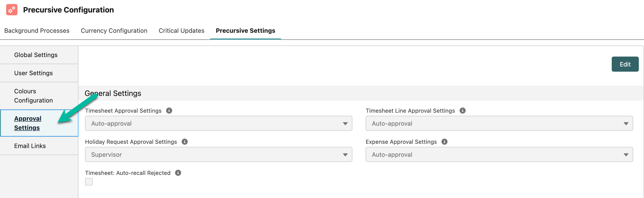Select the Precursive Settings tab
This screenshot has height=198, width=644.
[x=245, y=31]
